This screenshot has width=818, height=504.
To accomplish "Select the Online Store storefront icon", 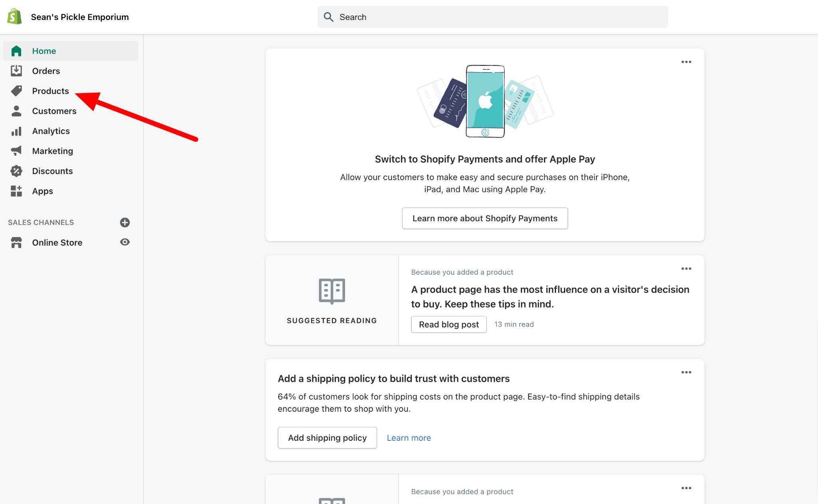I will (16, 242).
